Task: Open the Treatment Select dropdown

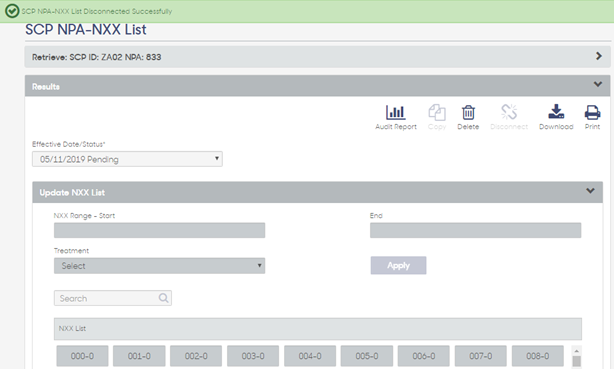Action: click(x=159, y=266)
